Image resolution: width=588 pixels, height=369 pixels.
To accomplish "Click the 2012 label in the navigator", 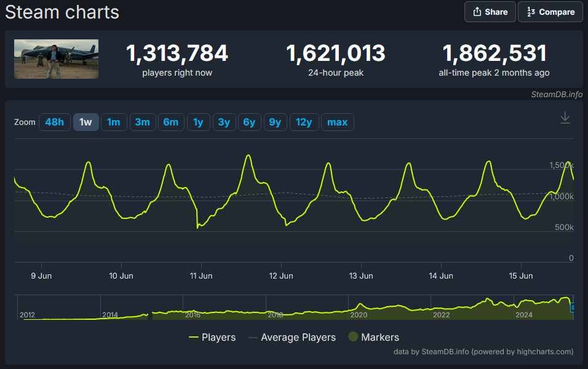I will 28,315.
